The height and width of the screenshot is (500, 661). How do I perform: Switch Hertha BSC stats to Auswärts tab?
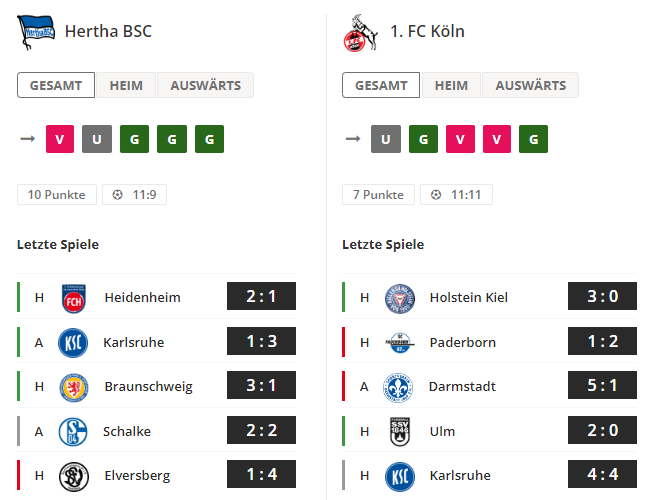tap(205, 85)
